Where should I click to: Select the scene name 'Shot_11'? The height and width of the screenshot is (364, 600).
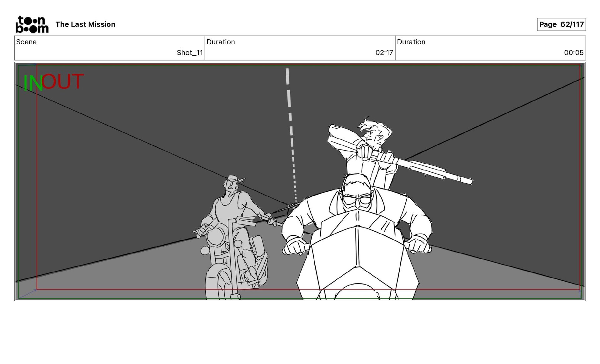[x=190, y=52]
